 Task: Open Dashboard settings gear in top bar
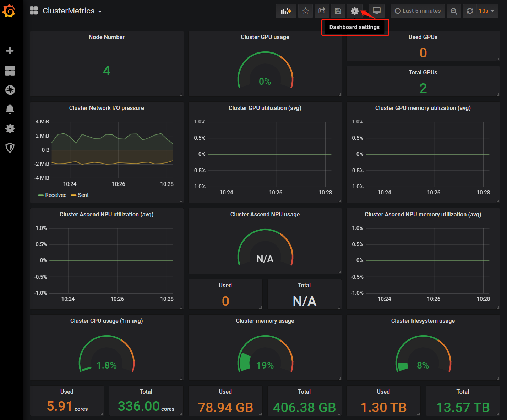coord(354,11)
